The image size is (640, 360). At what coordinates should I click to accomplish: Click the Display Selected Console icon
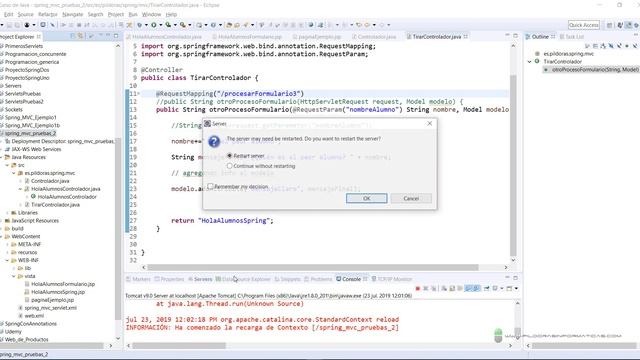coord(495,289)
